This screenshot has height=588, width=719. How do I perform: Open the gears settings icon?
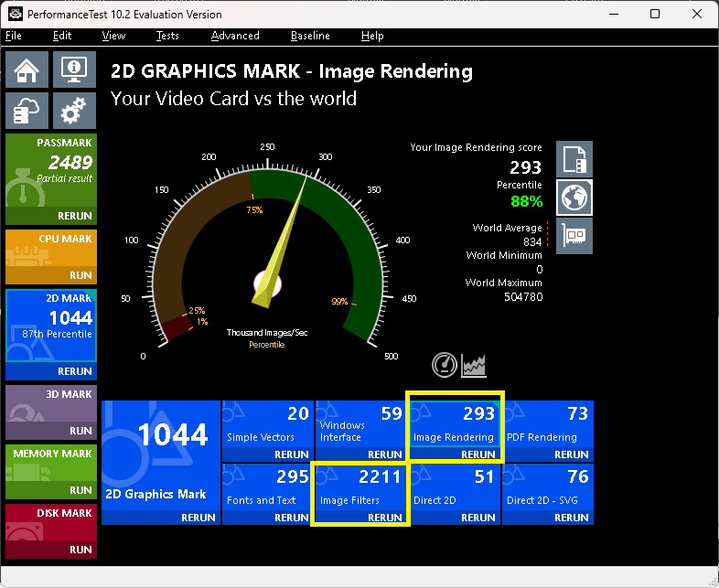pos(74,111)
